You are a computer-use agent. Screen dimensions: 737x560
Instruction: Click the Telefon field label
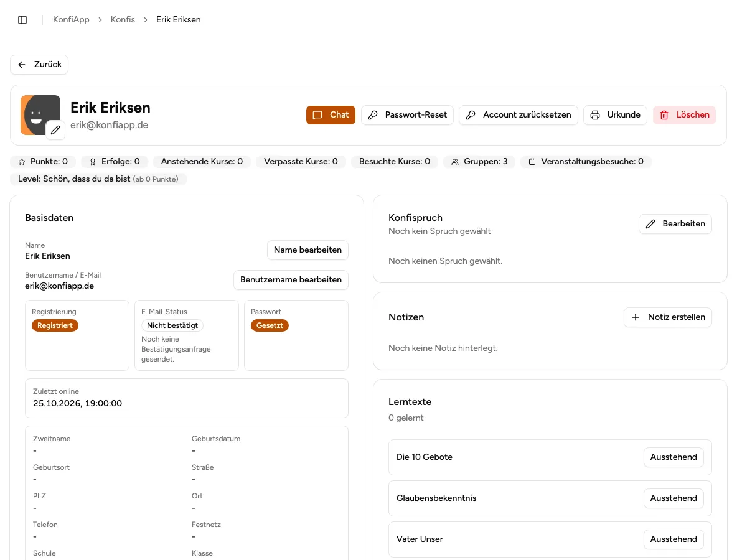tap(45, 525)
